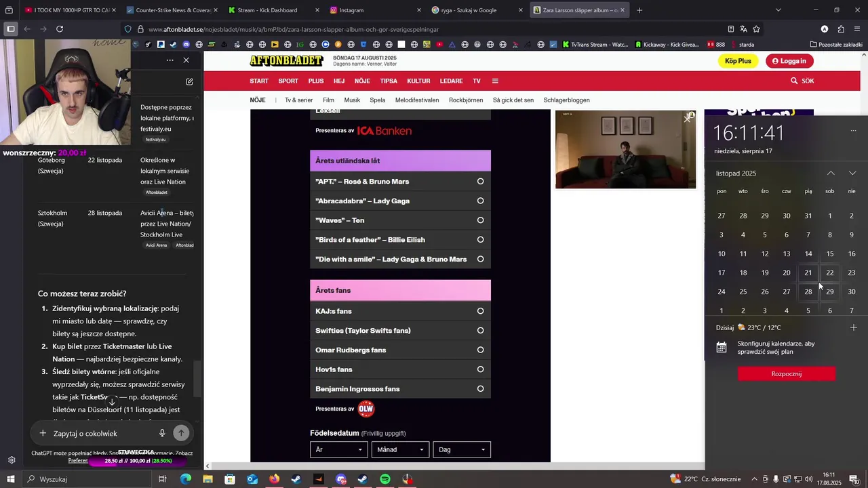868x488 pixels.
Task: Open Aftonbladet hamburger menu icon
Action: 495,81
